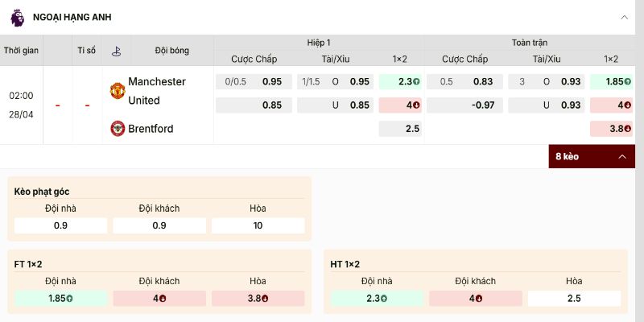This screenshot has width=644, height=322.
Task: Open the Manchester United match name
Action: point(157,90)
